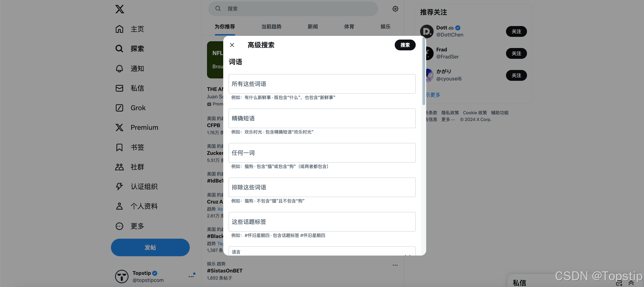The width and height of the screenshot is (644, 287).
Task: Open the 私信 envelope icon in sidebar
Action: (x=119, y=88)
